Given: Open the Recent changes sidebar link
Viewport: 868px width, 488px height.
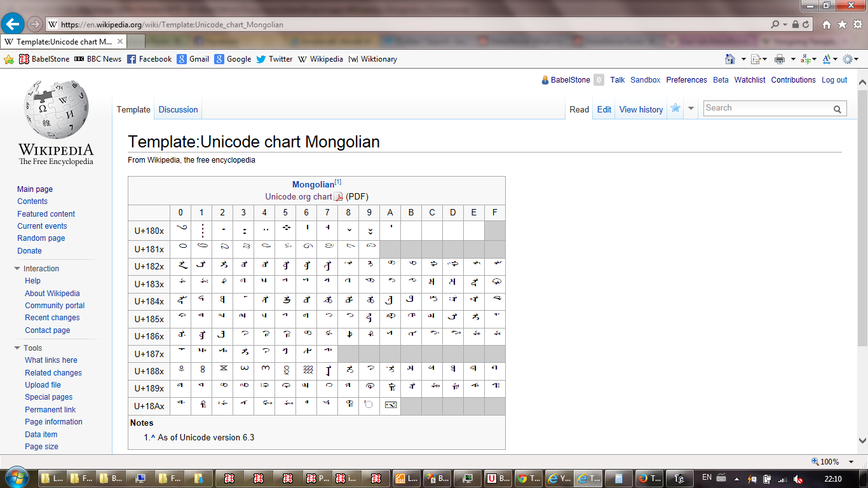Looking at the screenshot, I should [53, 318].
